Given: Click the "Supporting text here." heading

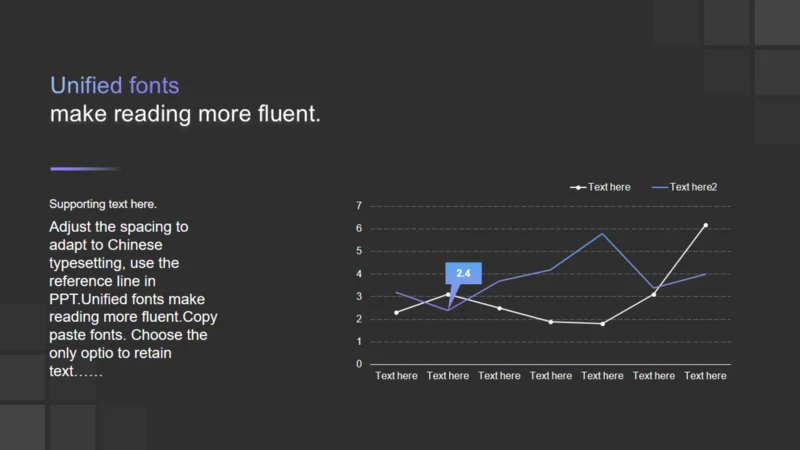Looking at the screenshot, I should [x=103, y=204].
